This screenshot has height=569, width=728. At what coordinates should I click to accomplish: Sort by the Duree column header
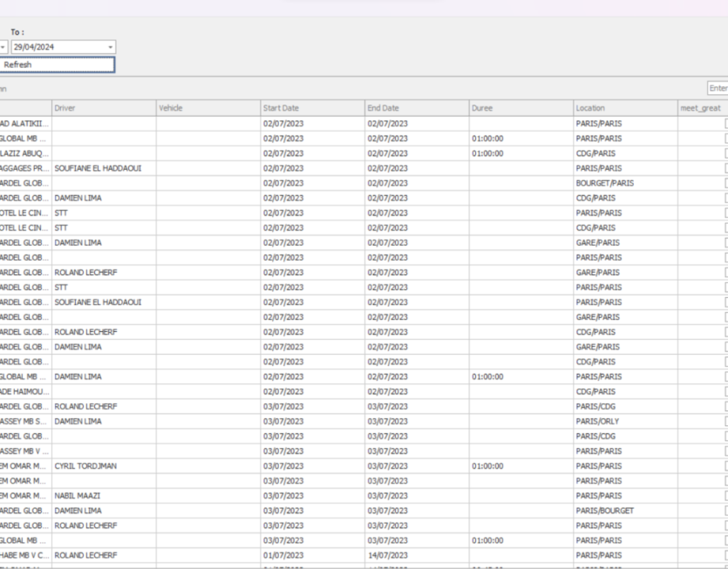(x=520, y=108)
